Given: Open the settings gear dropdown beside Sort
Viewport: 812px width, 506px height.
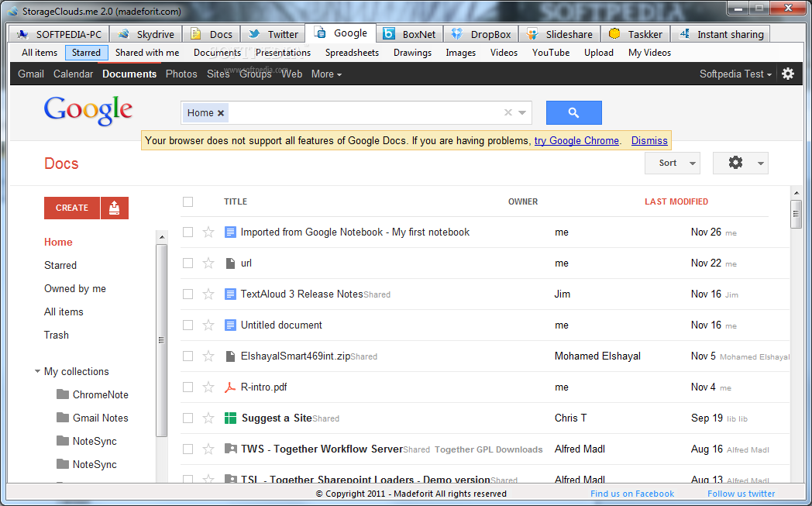Looking at the screenshot, I should (741, 164).
